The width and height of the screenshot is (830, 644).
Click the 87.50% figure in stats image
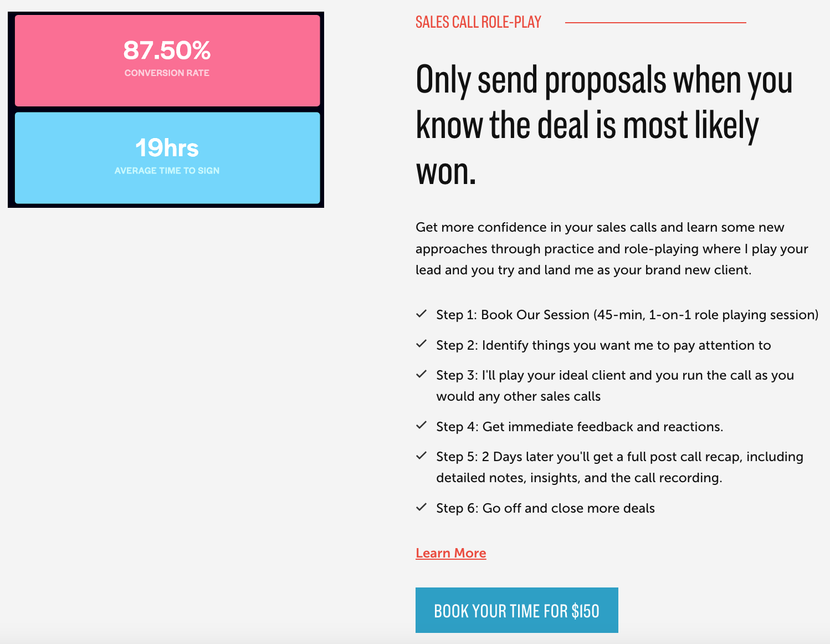(x=167, y=50)
